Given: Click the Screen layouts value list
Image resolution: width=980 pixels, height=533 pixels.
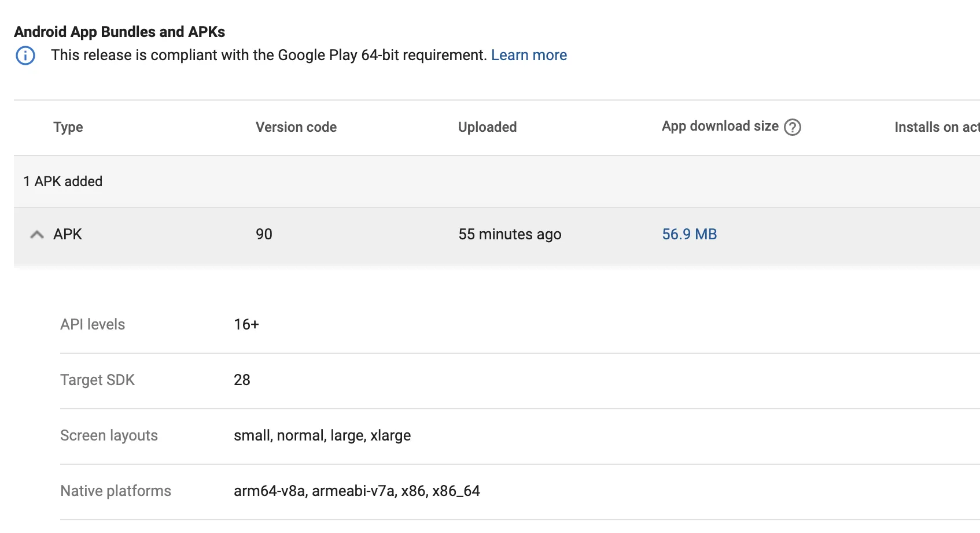Looking at the screenshot, I should coord(322,435).
